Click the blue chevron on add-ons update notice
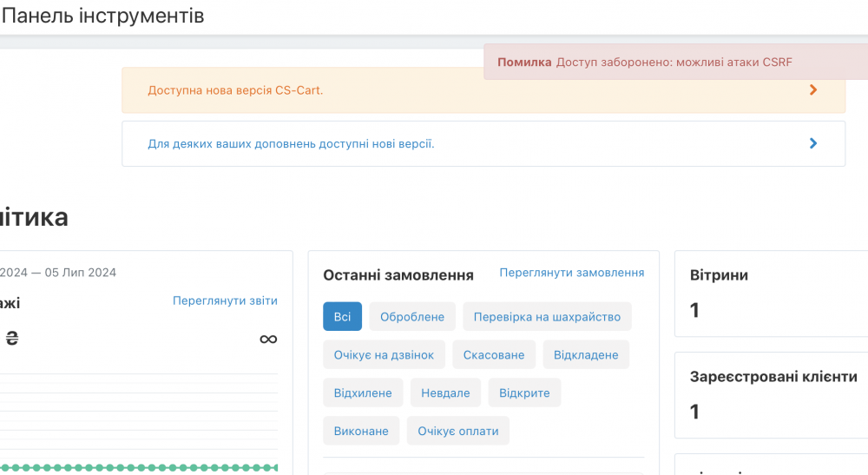 point(813,143)
